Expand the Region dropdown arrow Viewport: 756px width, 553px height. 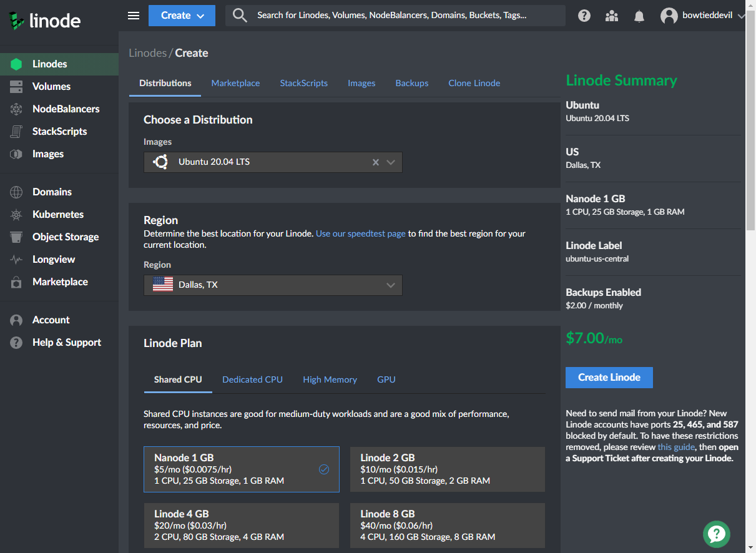pyautogui.click(x=391, y=285)
